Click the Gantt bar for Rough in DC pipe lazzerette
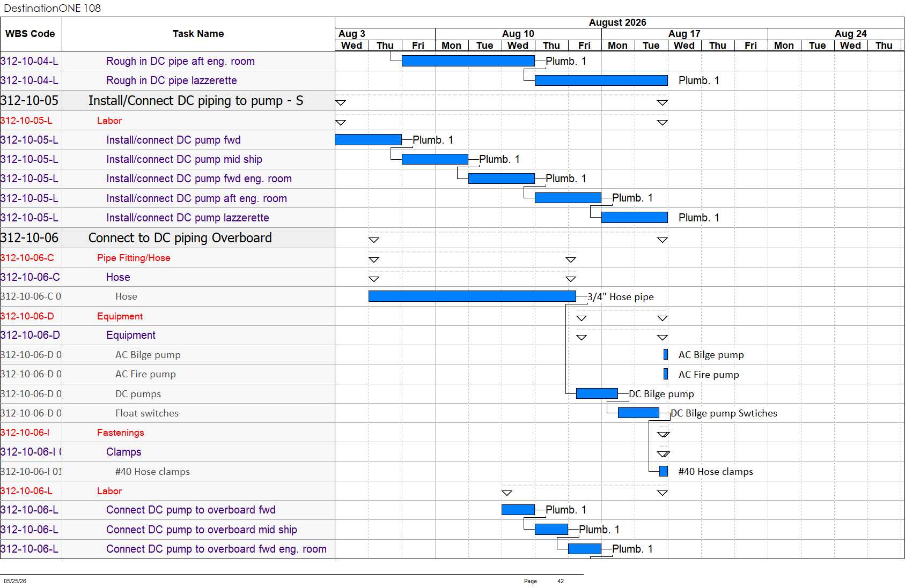 (x=601, y=80)
